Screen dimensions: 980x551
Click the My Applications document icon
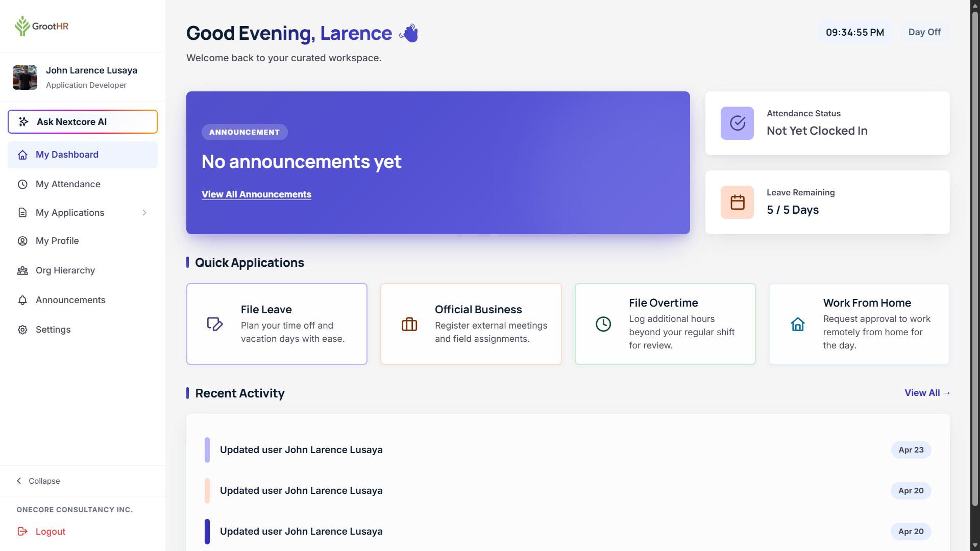point(22,213)
